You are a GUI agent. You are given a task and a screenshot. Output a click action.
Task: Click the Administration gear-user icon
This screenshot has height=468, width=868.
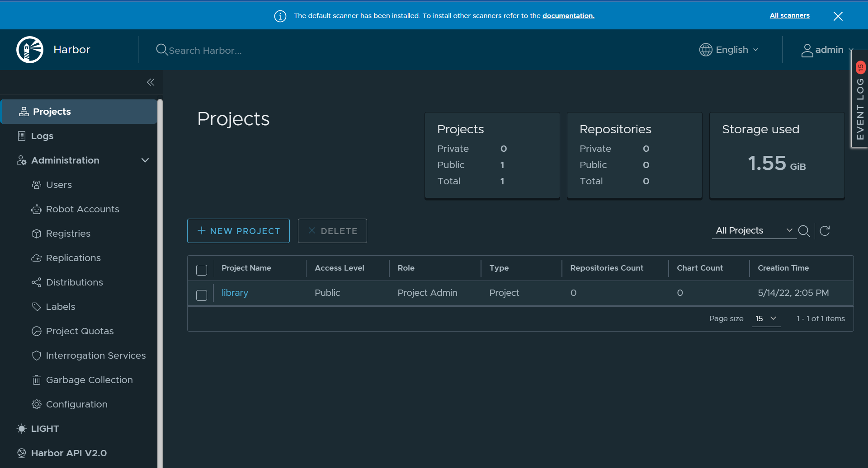pos(21,160)
